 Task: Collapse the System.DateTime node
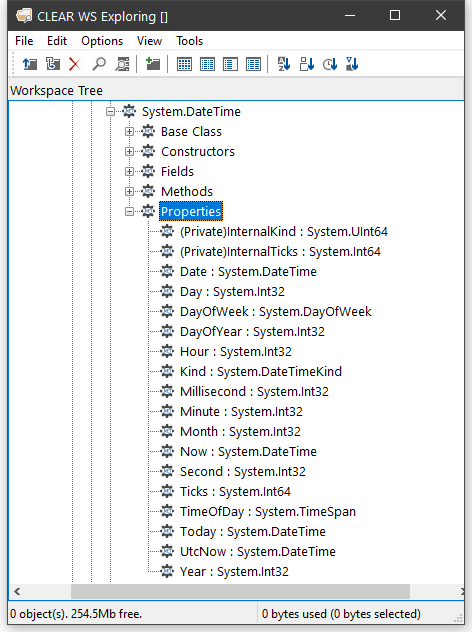pyautogui.click(x=110, y=111)
